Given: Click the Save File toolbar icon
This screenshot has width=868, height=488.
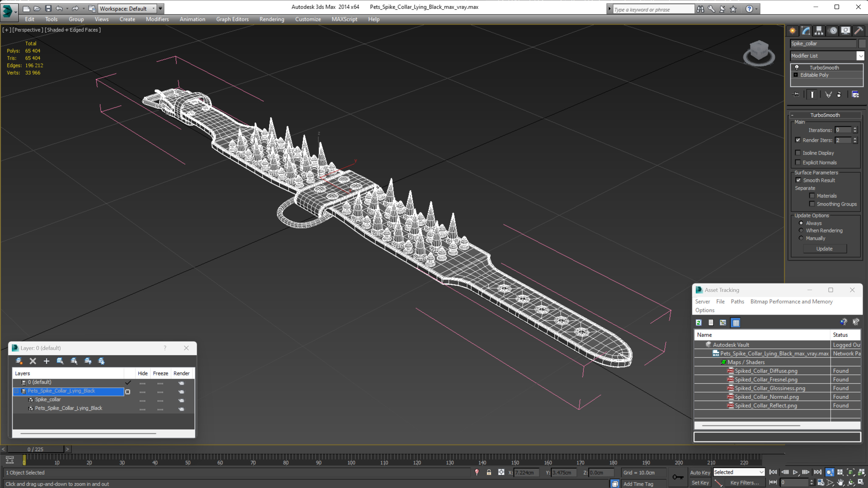Looking at the screenshot, I should point(48,9).
